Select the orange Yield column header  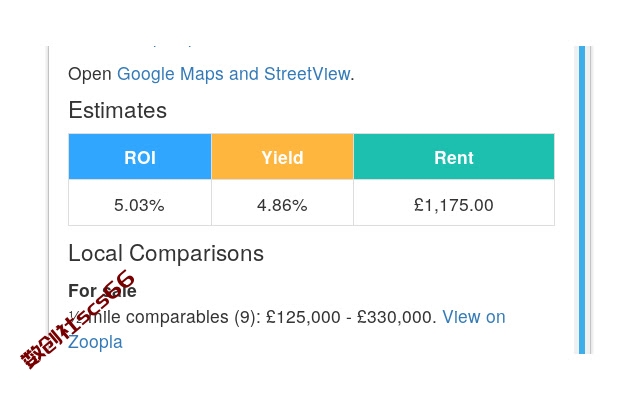click(x=282, y=157)
